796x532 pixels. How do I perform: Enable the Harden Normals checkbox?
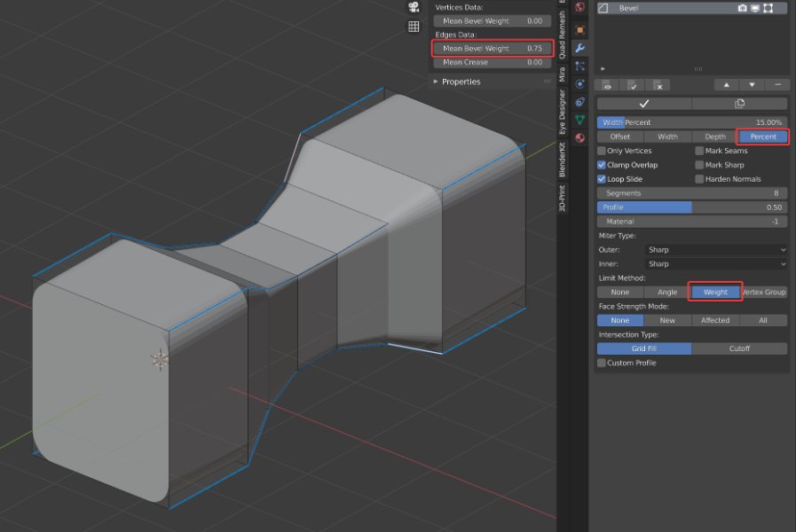699,178
